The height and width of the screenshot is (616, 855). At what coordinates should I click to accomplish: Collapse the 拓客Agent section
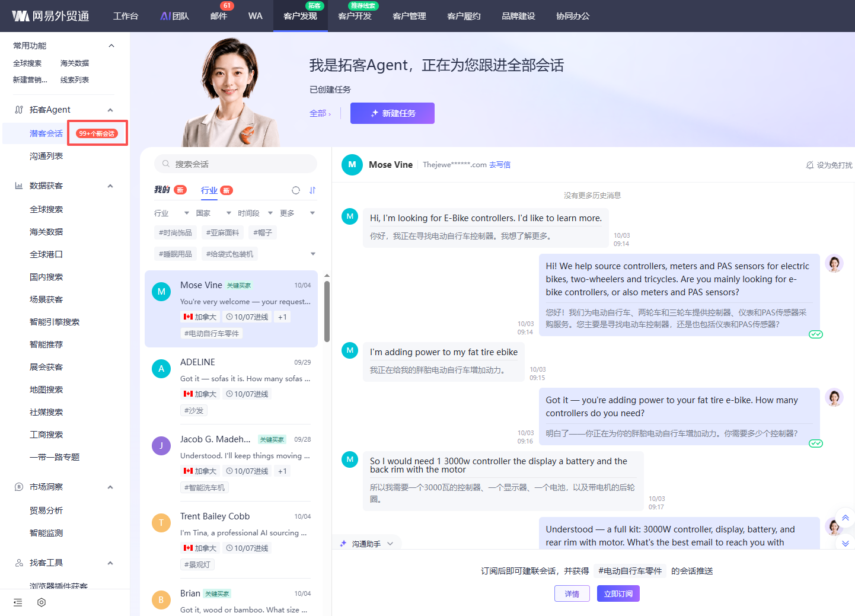[x=110, y=110]
